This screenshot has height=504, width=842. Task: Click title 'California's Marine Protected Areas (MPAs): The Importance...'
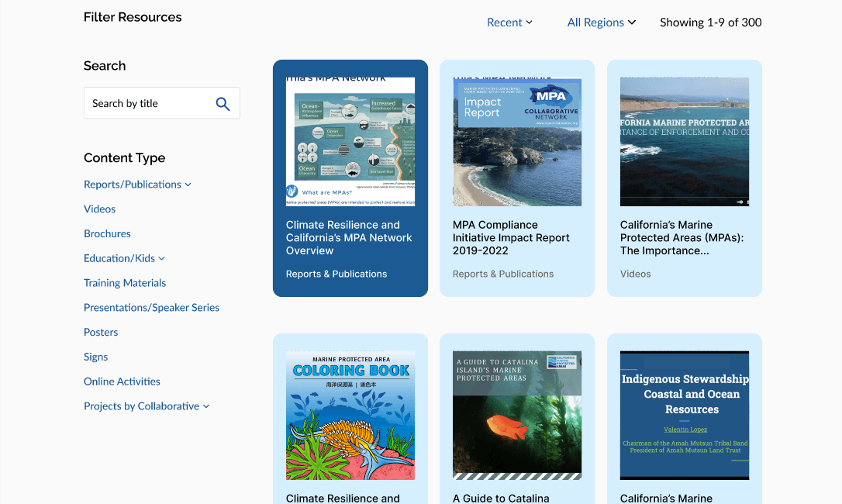682,238
